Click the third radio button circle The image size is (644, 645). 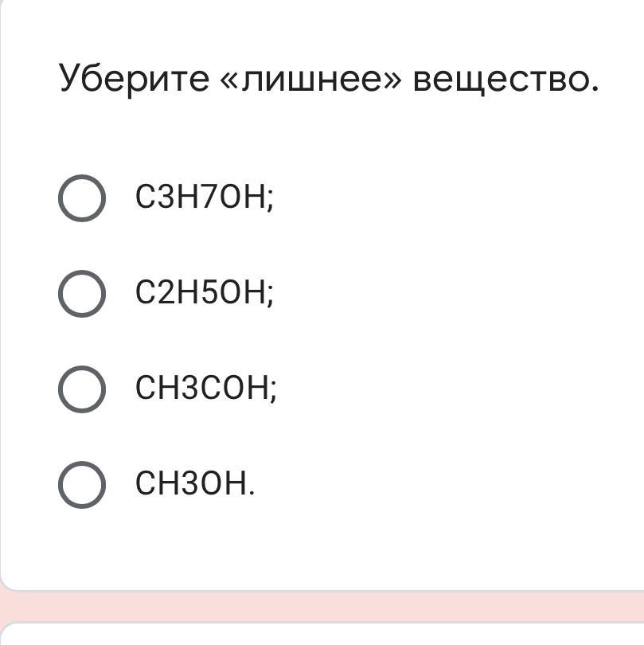click(80, 389)
